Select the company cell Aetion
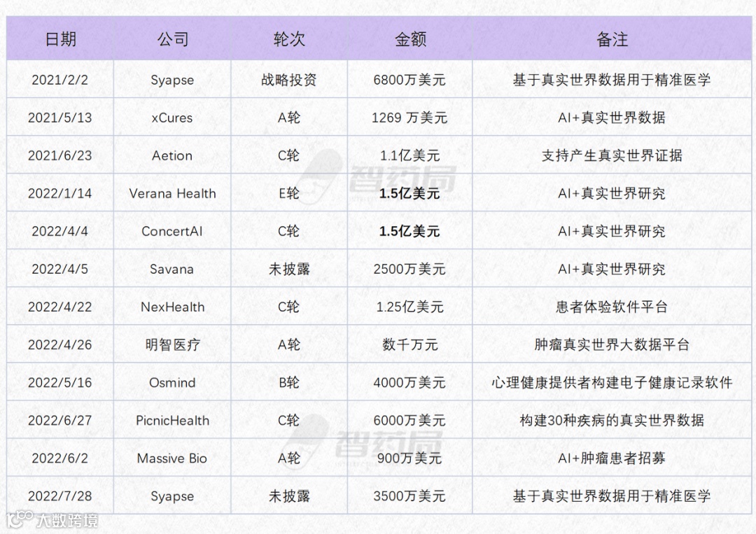 [172, 155]
